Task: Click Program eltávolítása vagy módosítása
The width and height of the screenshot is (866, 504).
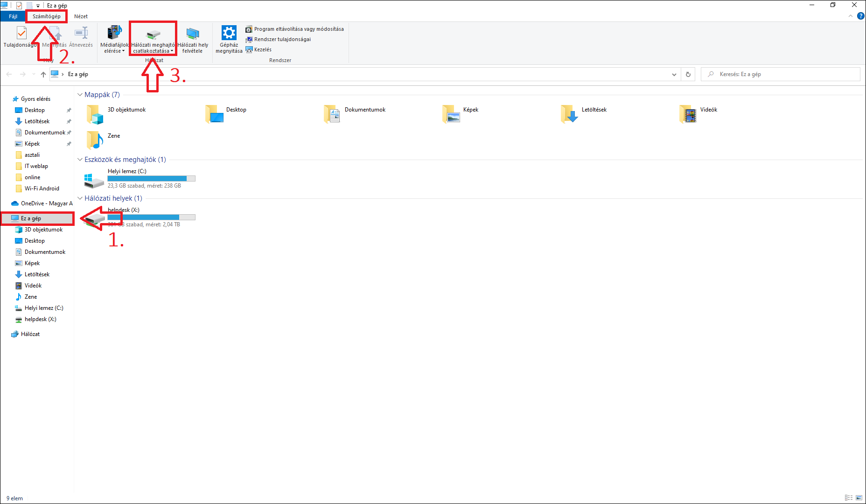Action: click(x=299, y=29)
